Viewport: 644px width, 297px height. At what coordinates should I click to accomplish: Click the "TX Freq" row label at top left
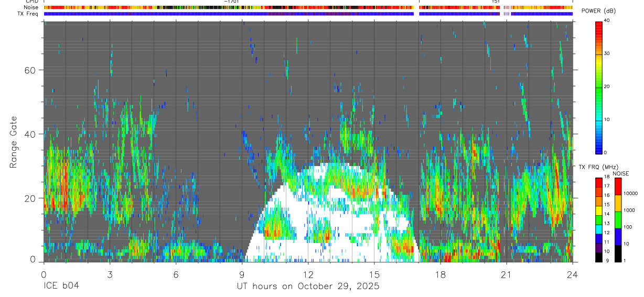28,14
